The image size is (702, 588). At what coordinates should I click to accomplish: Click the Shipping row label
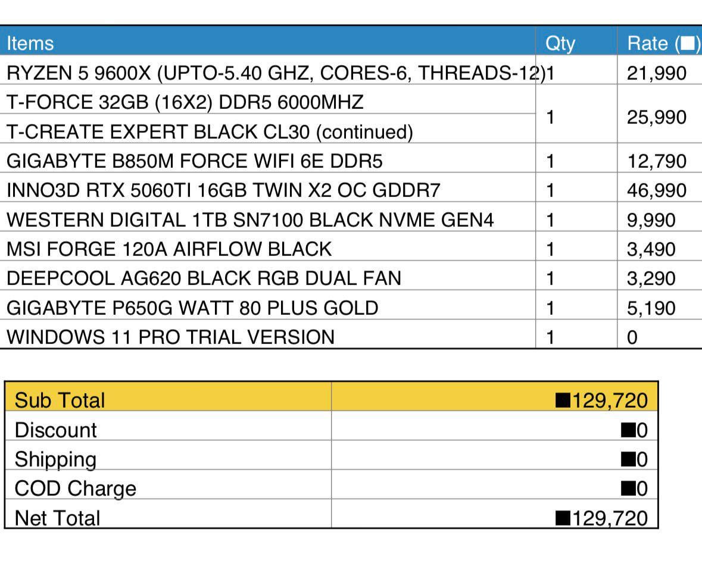[x=55, y=459]
